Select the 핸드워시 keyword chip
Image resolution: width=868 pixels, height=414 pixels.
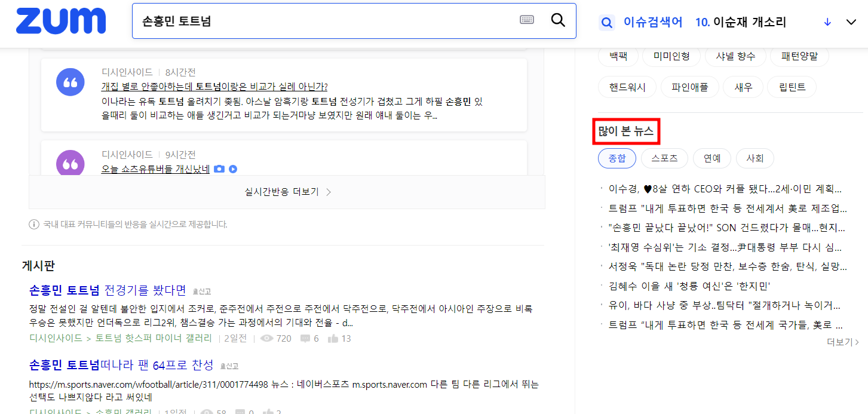point(627,87)
